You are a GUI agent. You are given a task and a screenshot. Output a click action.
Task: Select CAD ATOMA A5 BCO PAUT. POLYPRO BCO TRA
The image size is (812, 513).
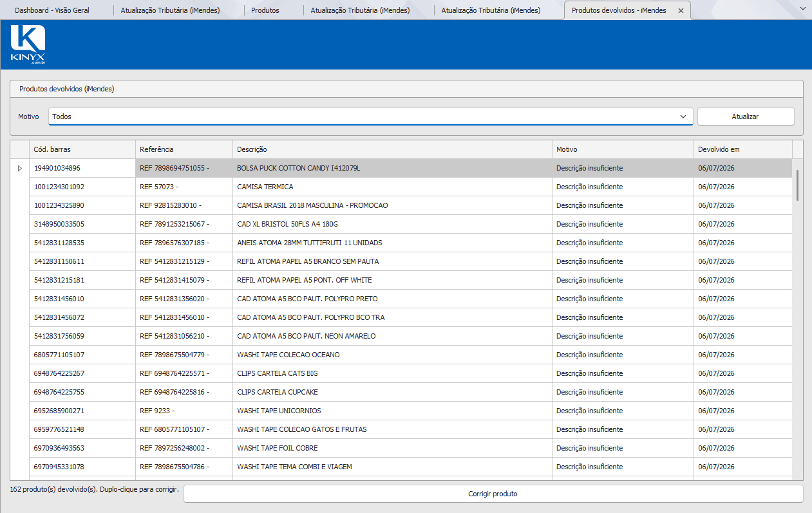click(x=401, y=317)
